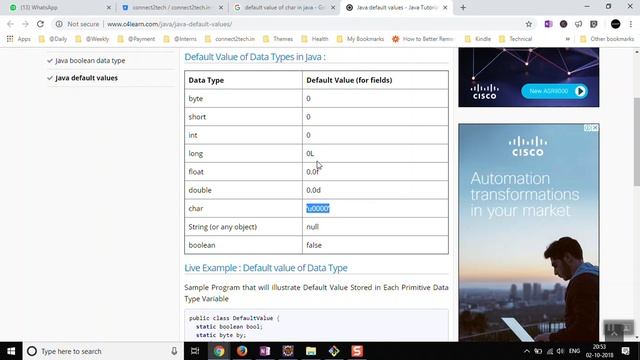Viewport: 640px width, 360px height.
Task: Click the Type here to search box
Action: point(98,351)
